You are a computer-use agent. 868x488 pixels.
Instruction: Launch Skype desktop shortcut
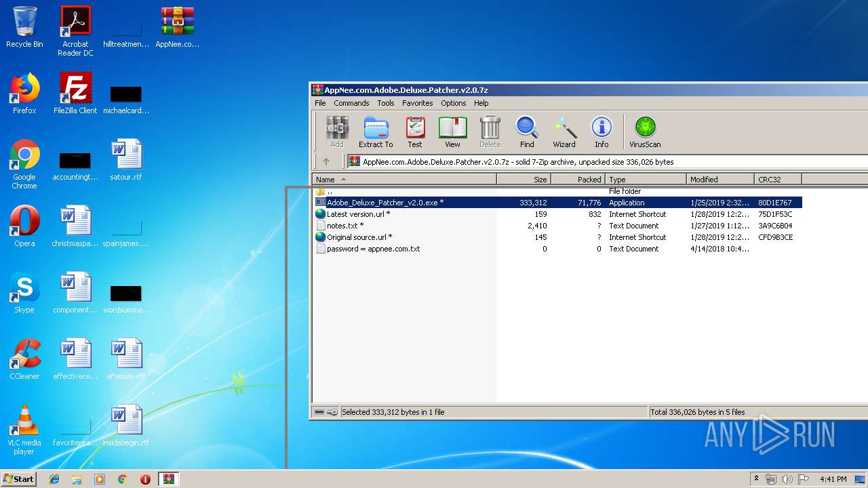click(x=24, y=293)
